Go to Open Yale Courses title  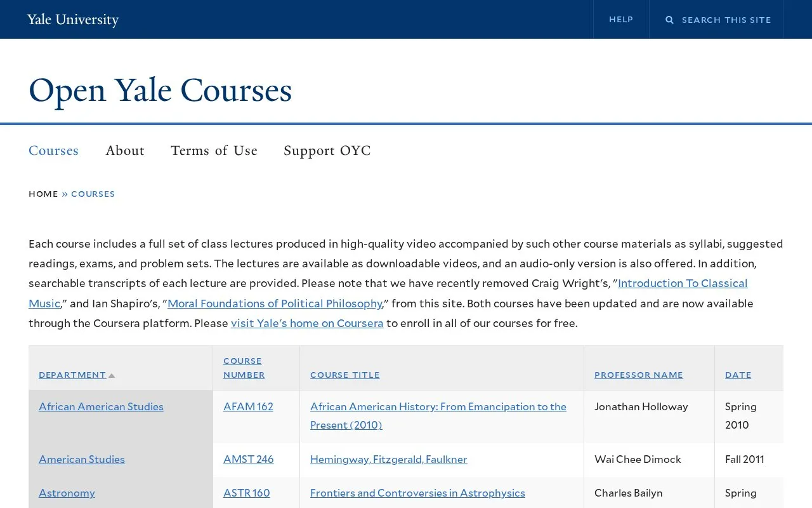pos(160,90)
